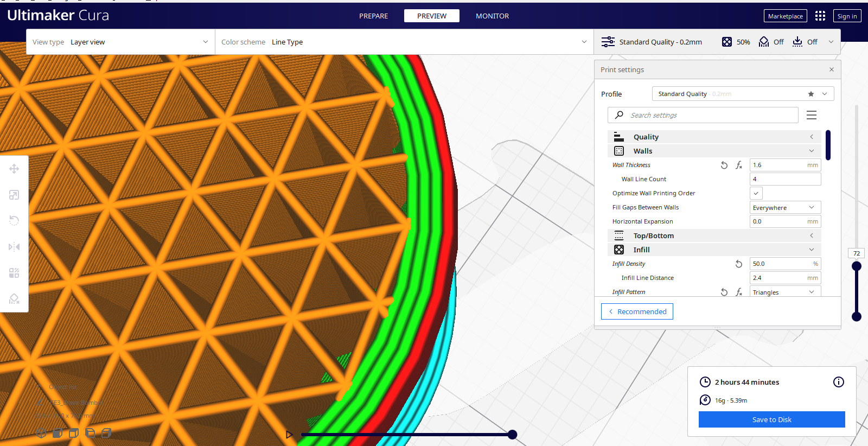868x446 pixels.
Task: Collapse the Walls settings section
Action: (x=714, y=151)
